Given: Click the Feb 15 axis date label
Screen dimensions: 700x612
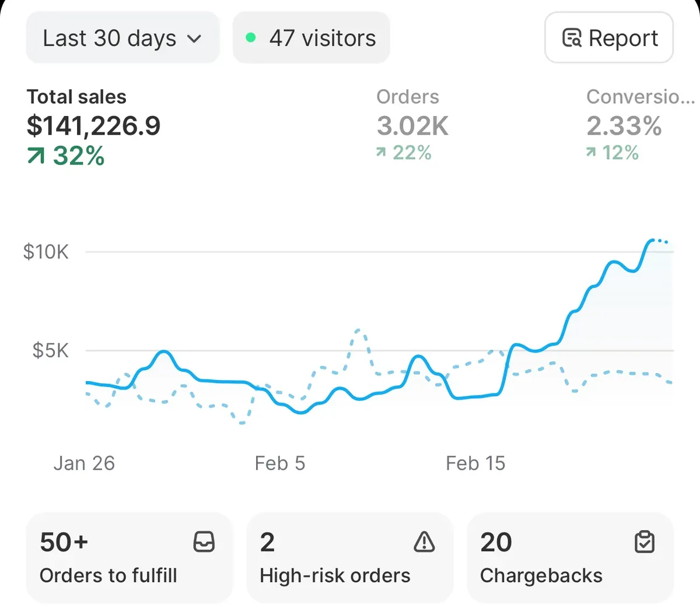Looking at the screenshot, I should (475, 463).
